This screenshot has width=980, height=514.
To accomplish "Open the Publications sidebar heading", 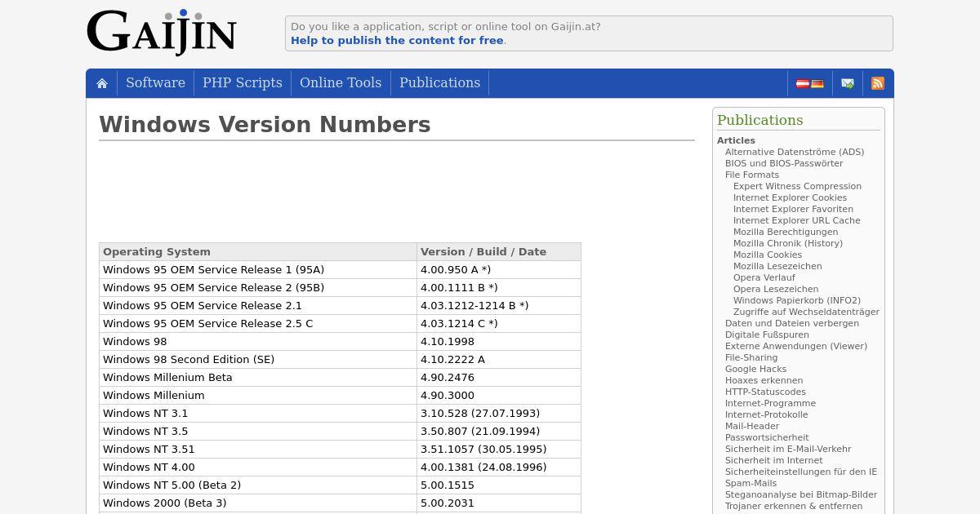I will (x=760, y=120).
